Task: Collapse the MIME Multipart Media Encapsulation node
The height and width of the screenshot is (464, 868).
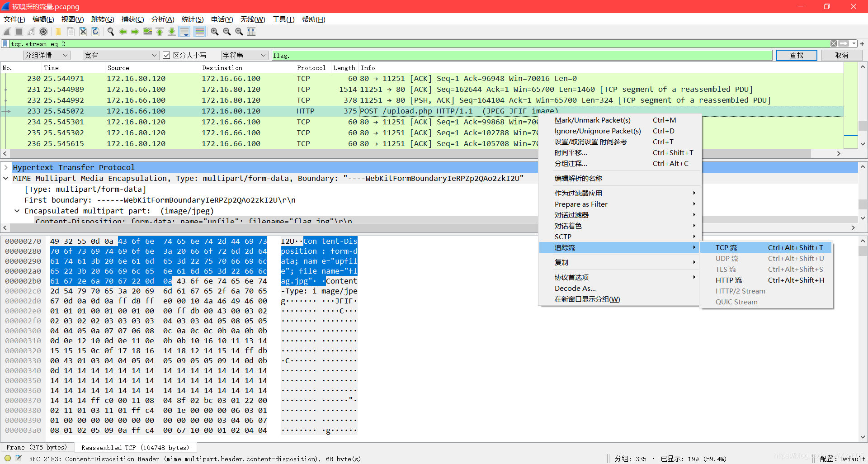Action: coord(6,178)
